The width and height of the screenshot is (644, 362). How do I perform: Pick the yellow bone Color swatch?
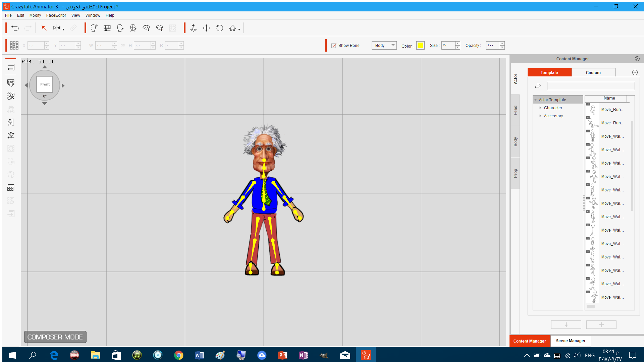click(420, 46)
